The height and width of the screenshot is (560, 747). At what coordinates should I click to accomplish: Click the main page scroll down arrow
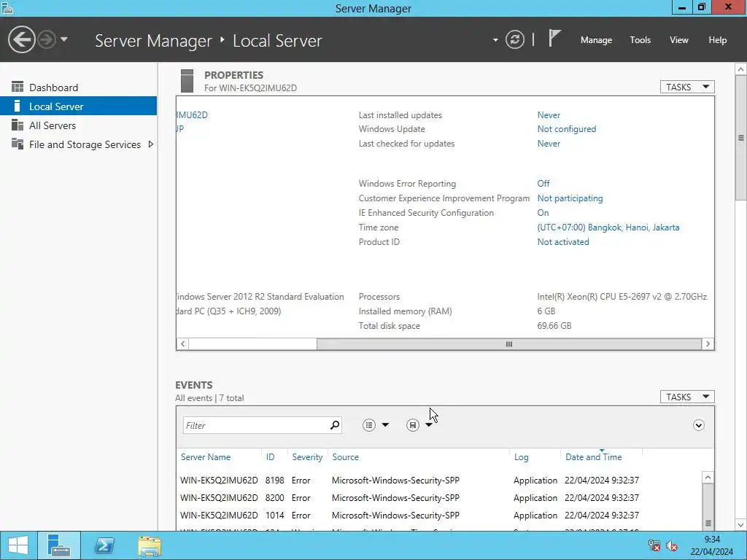click(741, 525)
